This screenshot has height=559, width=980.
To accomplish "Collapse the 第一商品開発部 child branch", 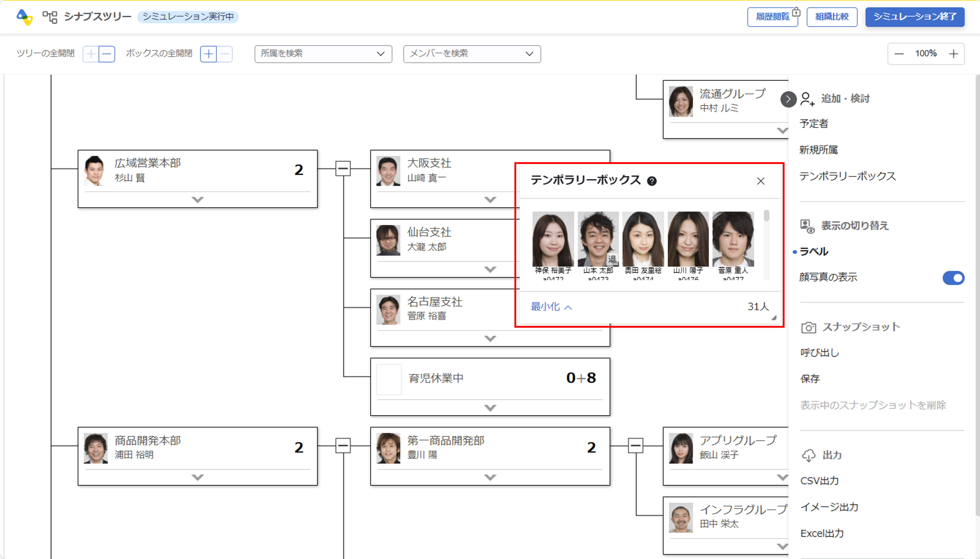I will 635,446.
